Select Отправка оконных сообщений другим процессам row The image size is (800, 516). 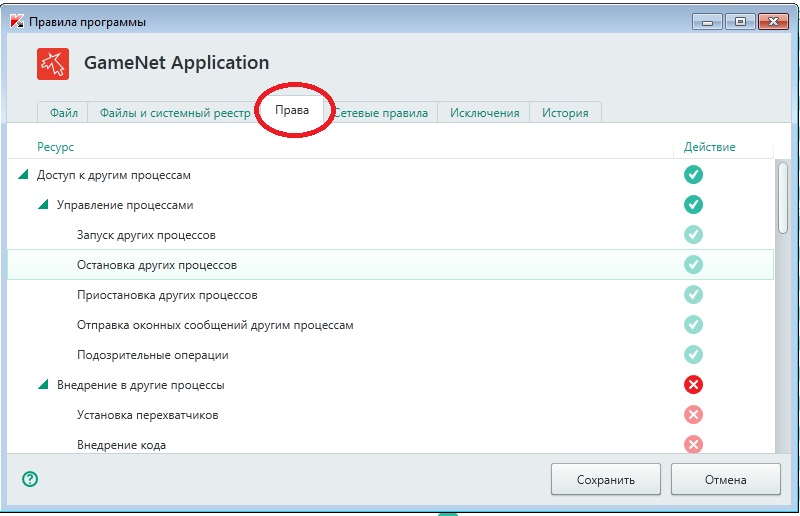pos(390,325)
